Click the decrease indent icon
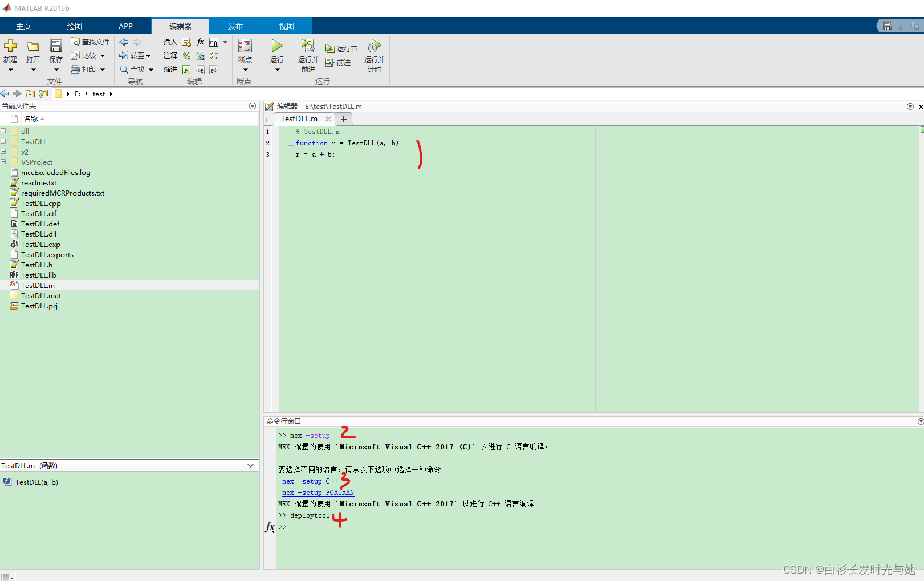This screenshot has width=924, height=581. 214,70
